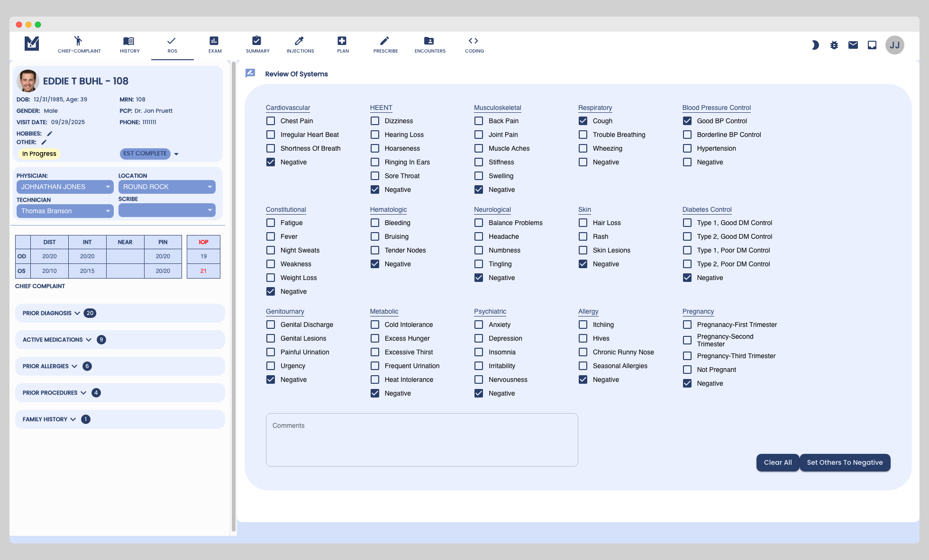
Task: Click Set Others To Negative button
Action: coord(845,462)
